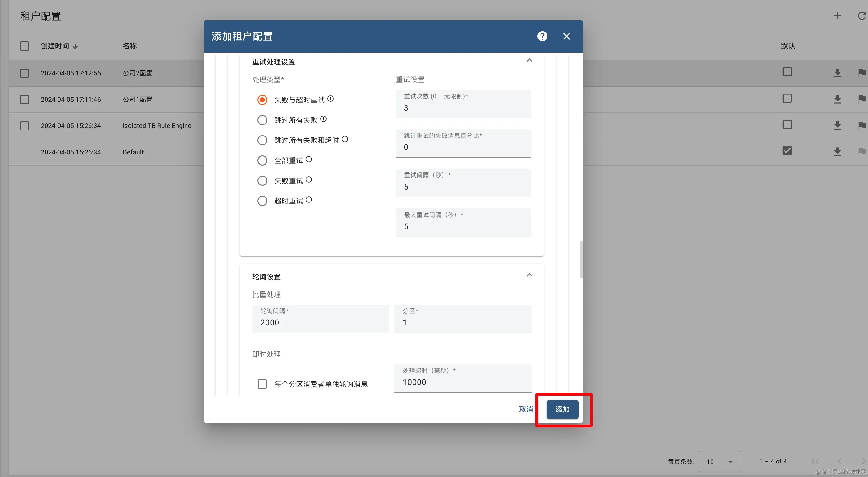This screenshot has height=477, width=868.
Task: Click the info icon next to 失败与超时重试
Action: pyautogui.click(x=331, y=99)
